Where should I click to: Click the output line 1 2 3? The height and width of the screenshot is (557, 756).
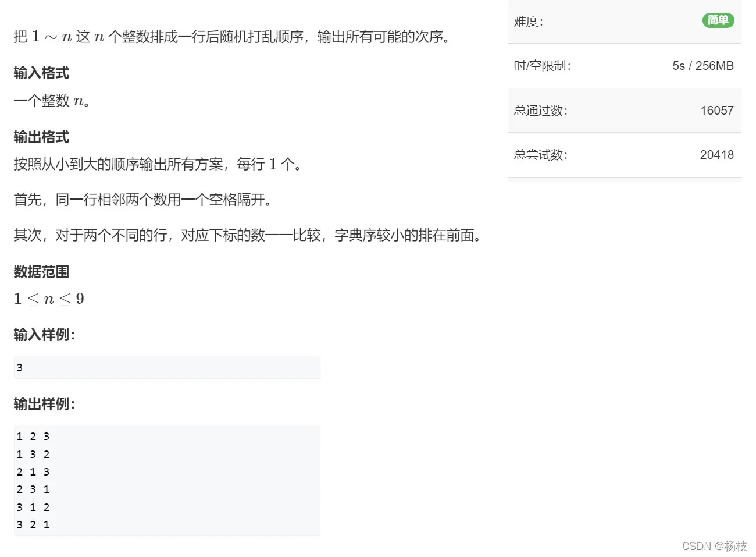coord(33,437)
